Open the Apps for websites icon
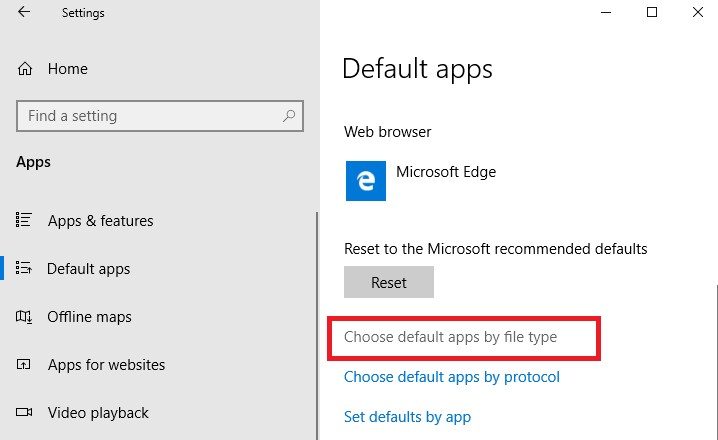Screen dimensions: 718x440 [23, 364]
